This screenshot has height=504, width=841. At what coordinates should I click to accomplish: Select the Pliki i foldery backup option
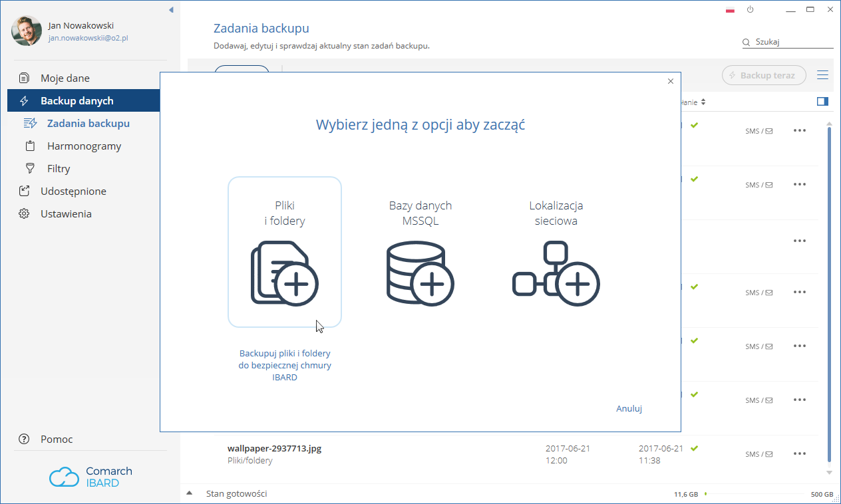[x=284, y=251]
